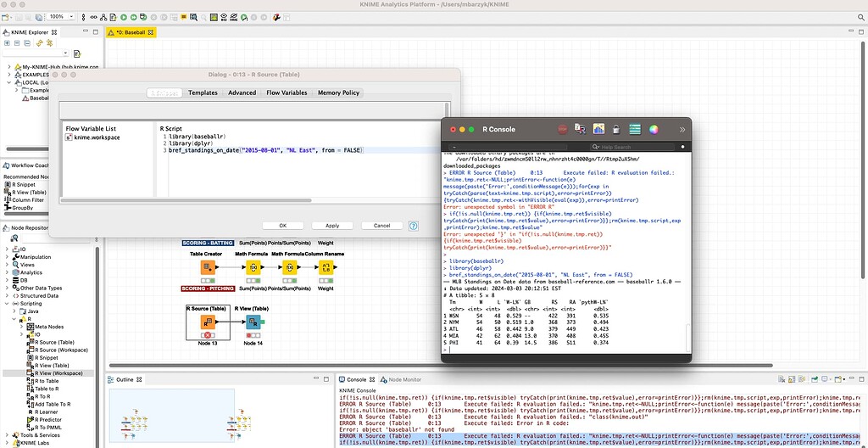Expand Tools & Services in Node Repository

pos(7,435)
